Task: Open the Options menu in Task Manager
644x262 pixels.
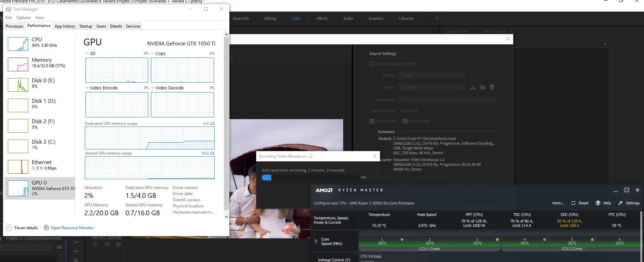Action: (x=24, y=18)
